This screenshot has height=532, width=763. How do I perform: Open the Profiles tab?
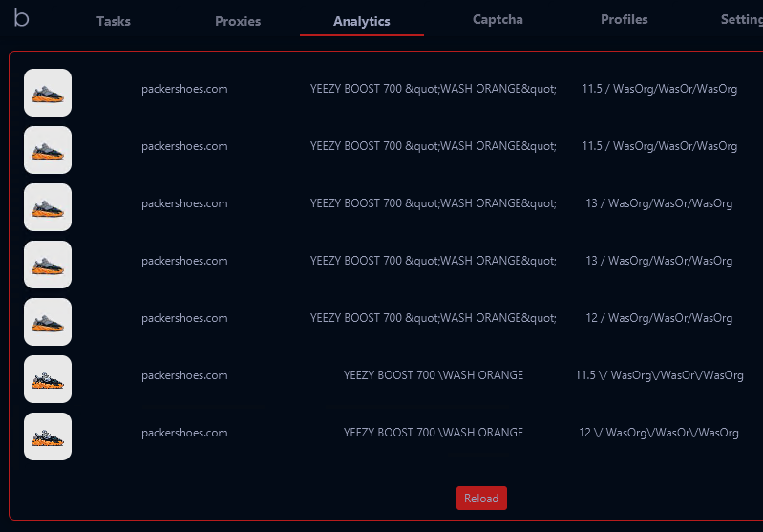click(x=625, y=19)
